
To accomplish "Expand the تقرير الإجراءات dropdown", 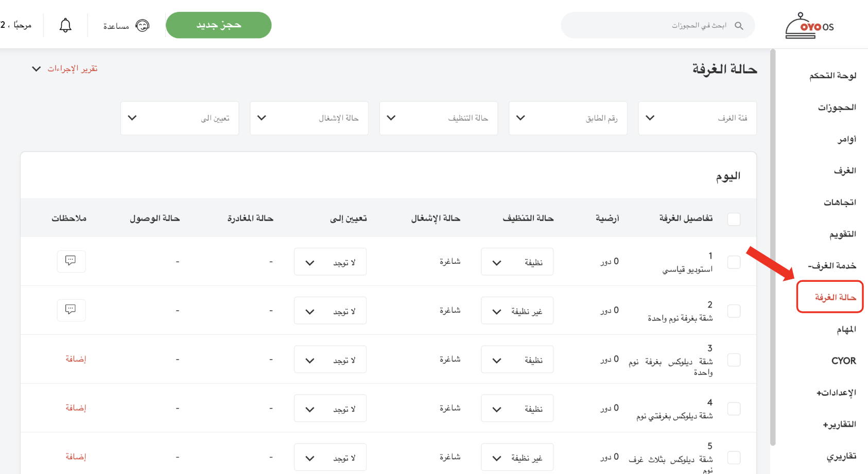I will pos(65,69).
